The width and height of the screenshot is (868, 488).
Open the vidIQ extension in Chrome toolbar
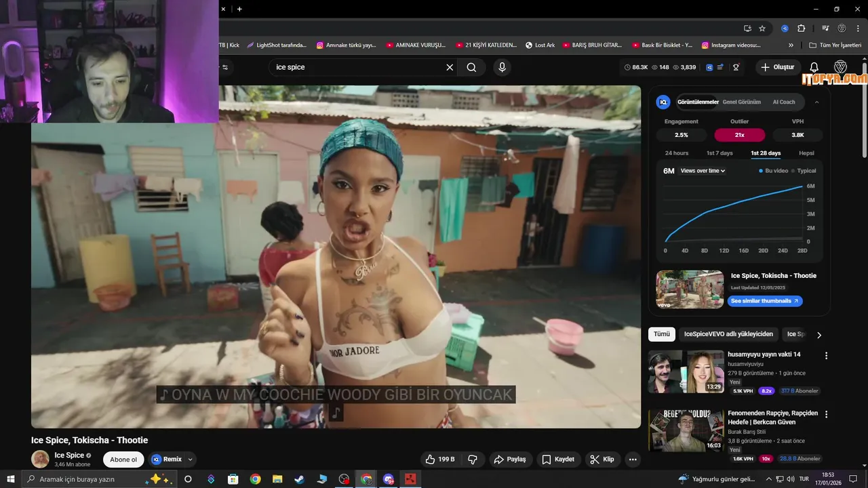(785, 28)
